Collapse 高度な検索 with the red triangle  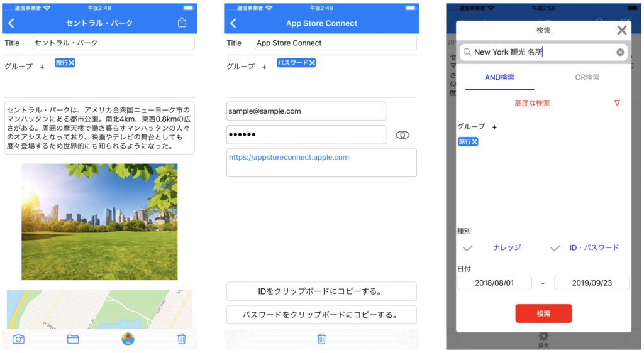pos(617,103)
